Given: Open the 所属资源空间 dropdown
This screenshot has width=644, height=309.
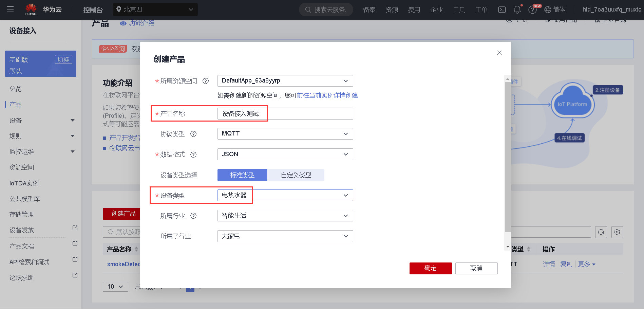Looking at the screenshot, I should coord(285,81).
